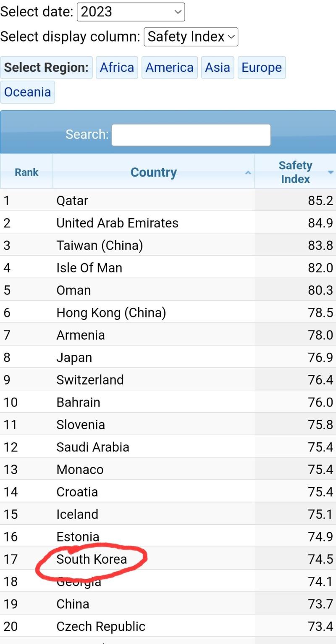Sort by the Rank column header
The height and width of the screenshot is (644, 336).
click(26, 172)
